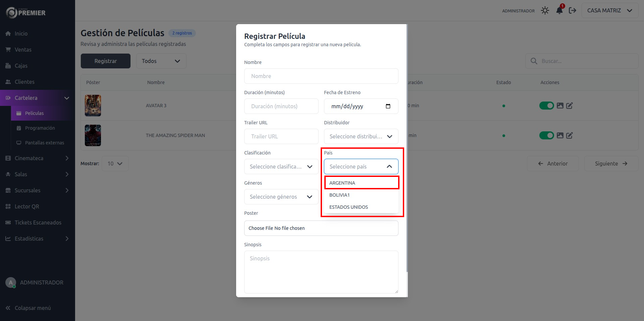Click the logout icon in header
644x321 pixels.
coord(573,10)
